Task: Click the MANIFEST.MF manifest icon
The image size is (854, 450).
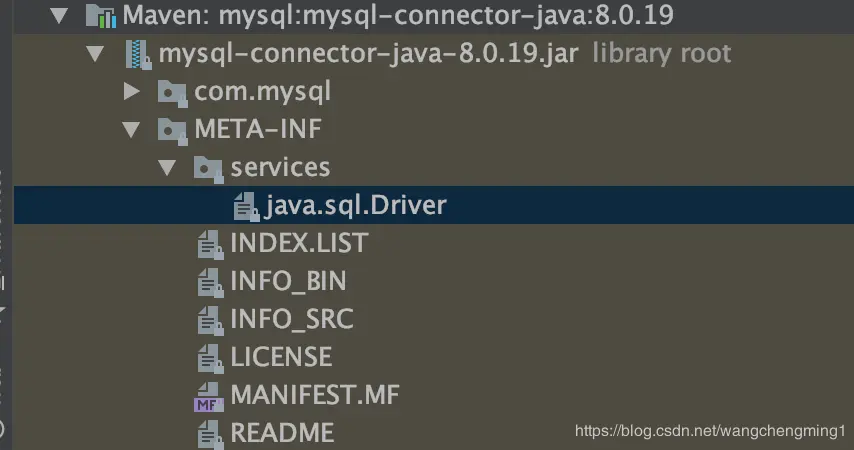Action: [x=209, y=397]
